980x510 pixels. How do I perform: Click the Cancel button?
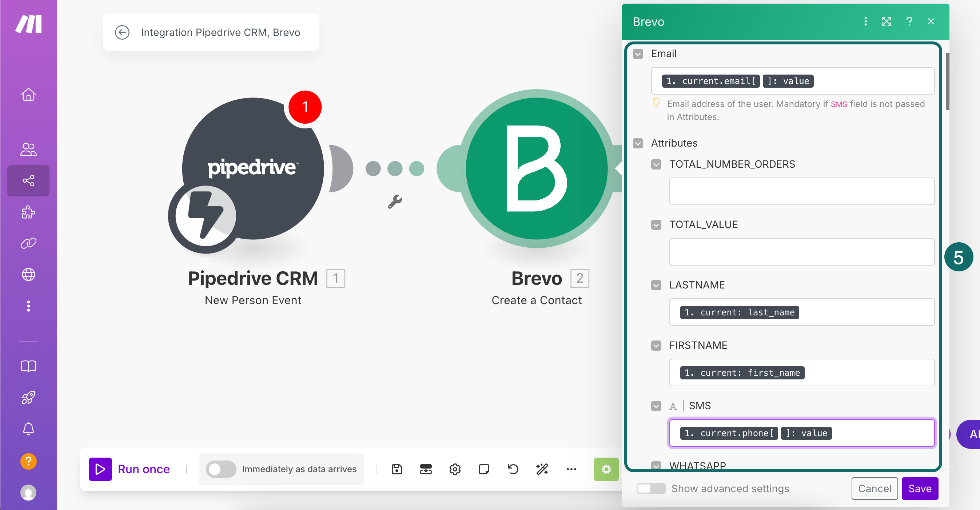click(x=874, y=488)
